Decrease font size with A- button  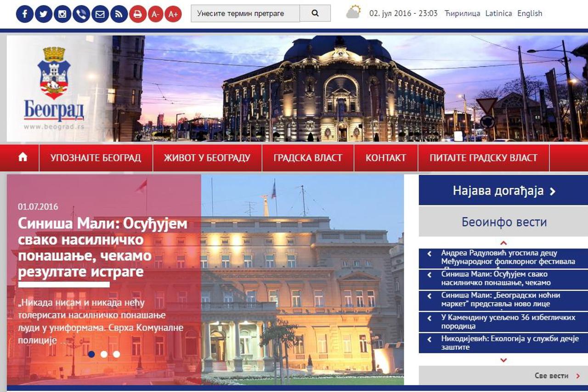[x=155, y=14]
